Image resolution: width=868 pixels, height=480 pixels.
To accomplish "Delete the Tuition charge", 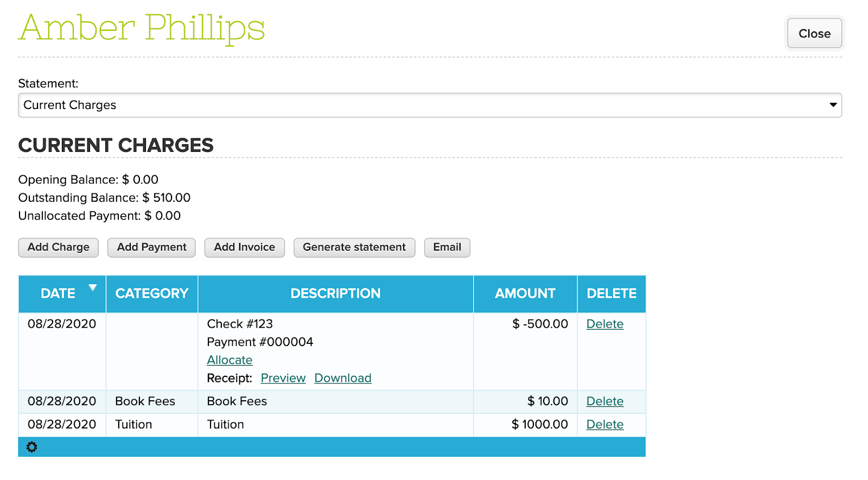I will (x=605, y=425).
